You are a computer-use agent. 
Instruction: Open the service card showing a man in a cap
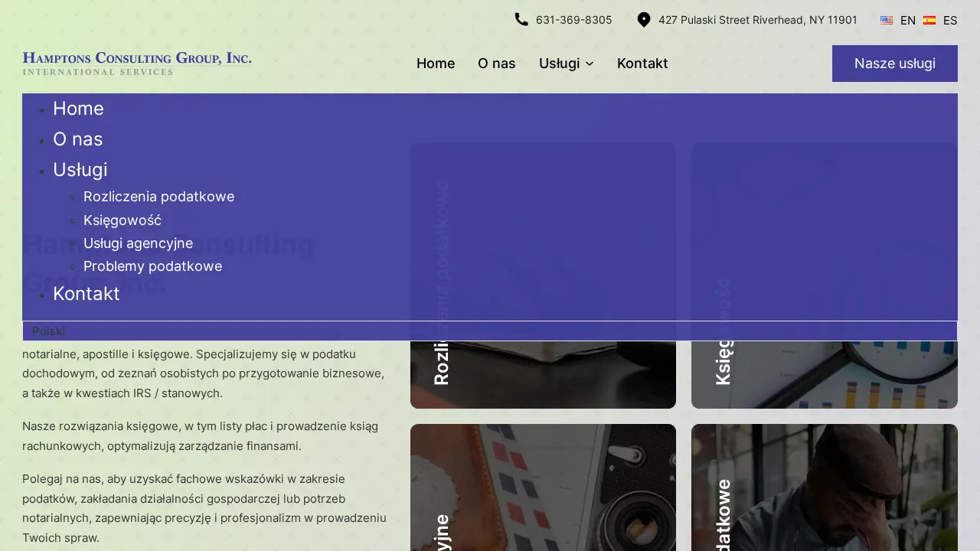click(825, 487)
